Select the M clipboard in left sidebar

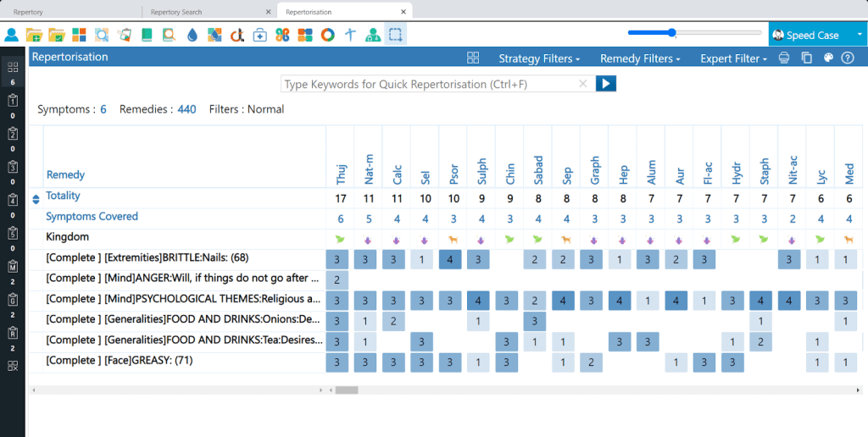tap(13, 267)
